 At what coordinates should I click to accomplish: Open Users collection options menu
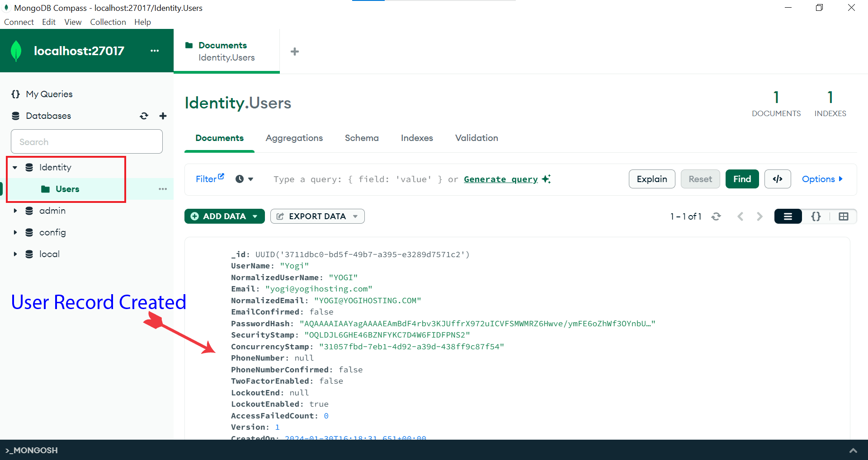pos(163,189)
